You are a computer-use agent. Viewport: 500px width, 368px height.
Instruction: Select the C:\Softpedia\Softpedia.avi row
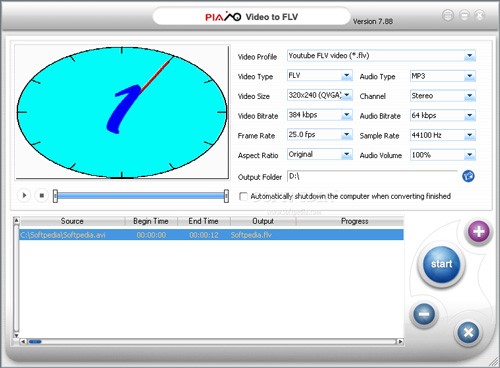tap(211, 235)
